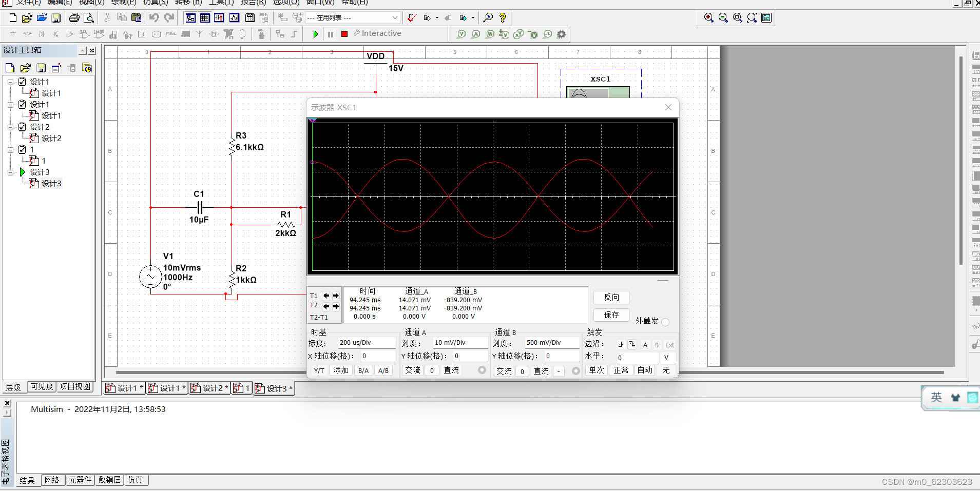Zoom out of the schematic
The image size is (980, 491).
pos(723,18)
